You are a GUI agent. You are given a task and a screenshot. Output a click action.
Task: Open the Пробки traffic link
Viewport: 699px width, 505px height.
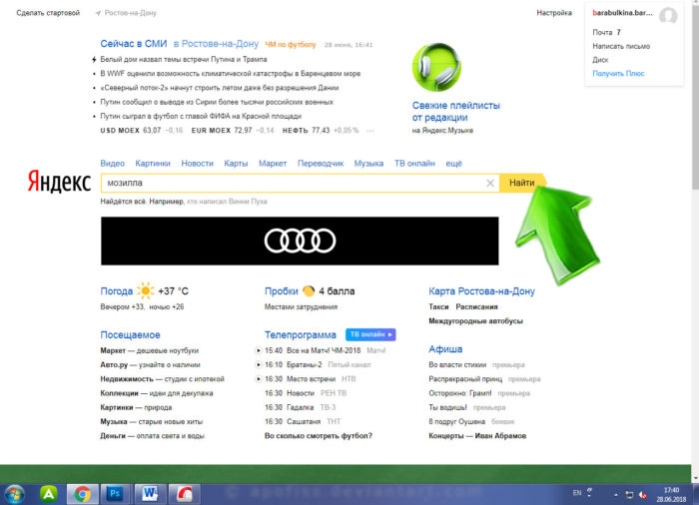pos(281,291)
